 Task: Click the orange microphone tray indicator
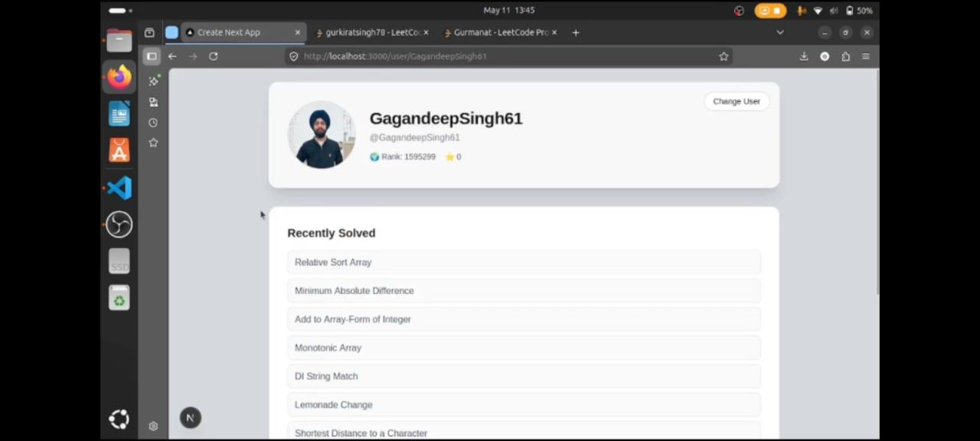802,11
